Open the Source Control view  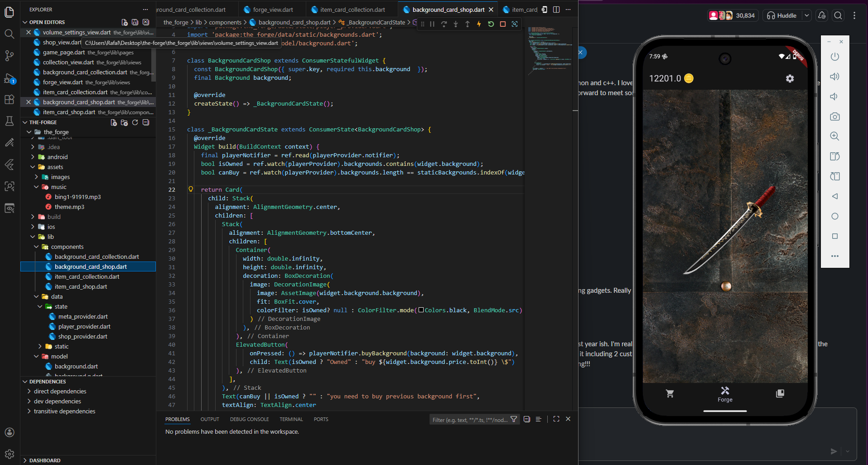coord(9,55)
